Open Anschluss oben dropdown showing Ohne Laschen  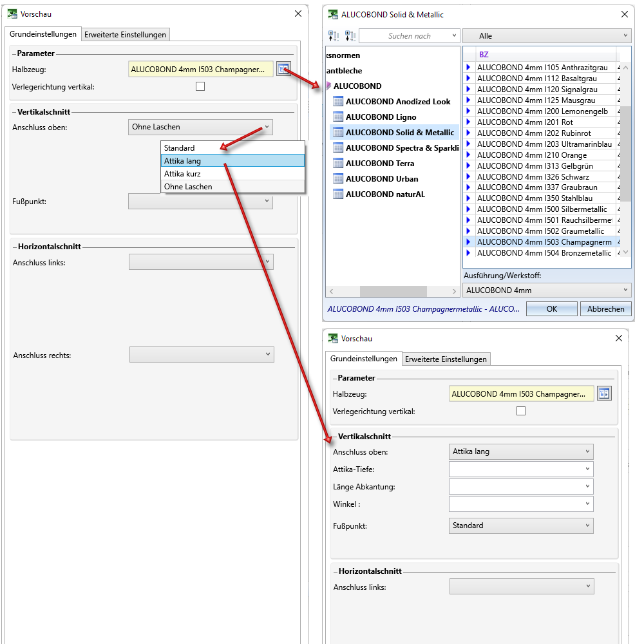[200, 127]
